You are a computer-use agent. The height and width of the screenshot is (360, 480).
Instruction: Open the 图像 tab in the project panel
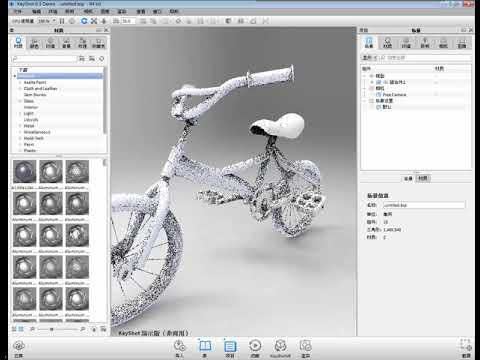point(462,43)
